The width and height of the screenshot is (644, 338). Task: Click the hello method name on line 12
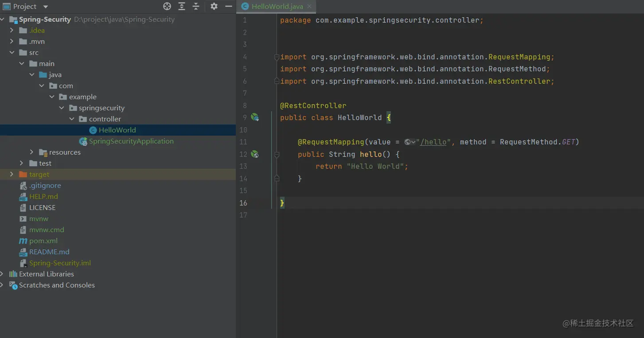(371, 155)
